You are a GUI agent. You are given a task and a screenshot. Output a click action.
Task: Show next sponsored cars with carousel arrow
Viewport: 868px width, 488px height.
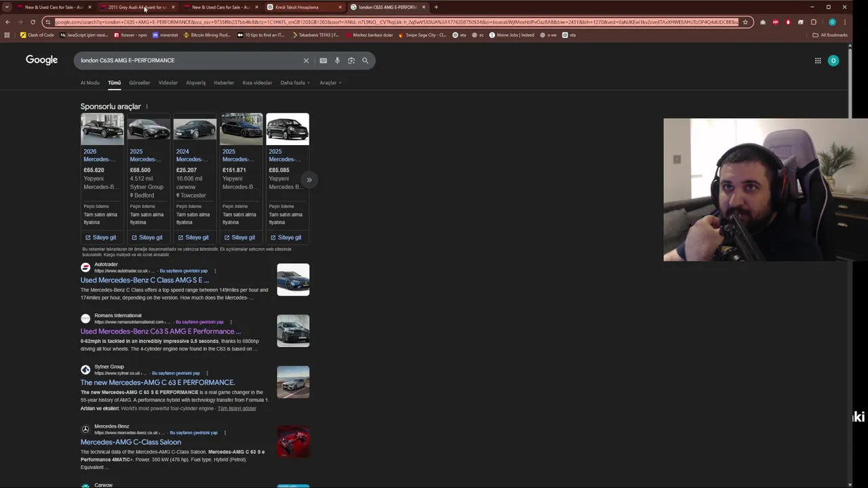[309, 180]
